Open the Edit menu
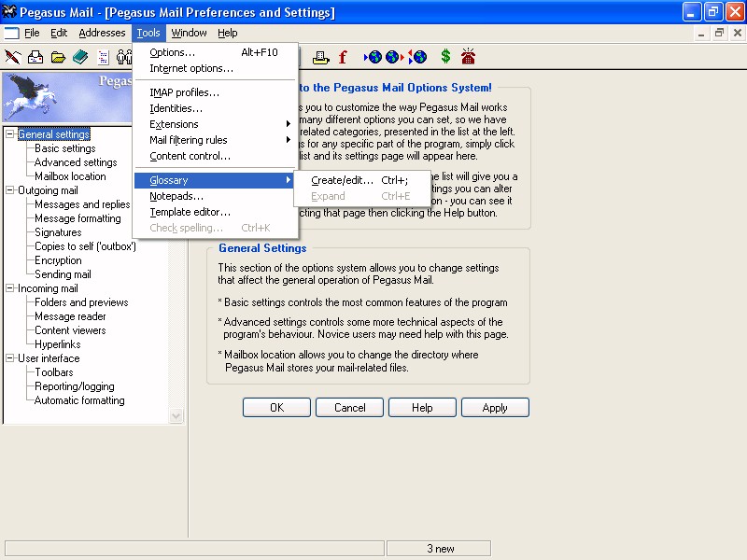 [59, 33]
